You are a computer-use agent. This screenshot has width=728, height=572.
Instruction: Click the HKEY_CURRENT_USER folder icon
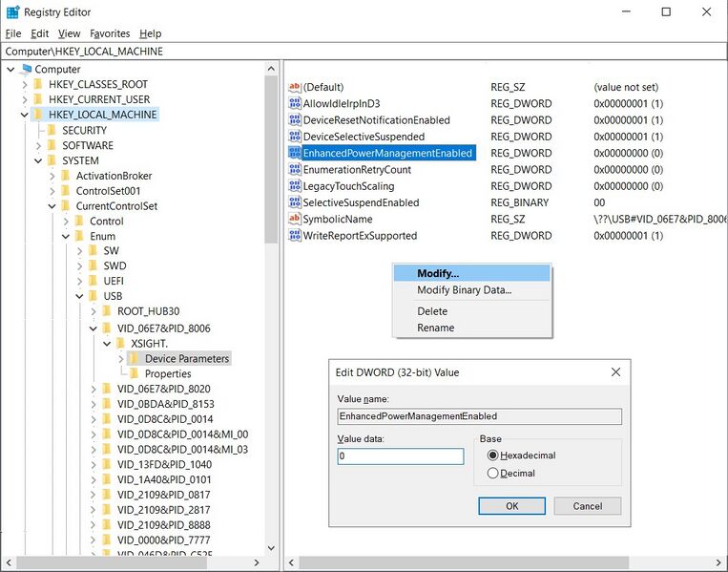click(x=38, y=99)
